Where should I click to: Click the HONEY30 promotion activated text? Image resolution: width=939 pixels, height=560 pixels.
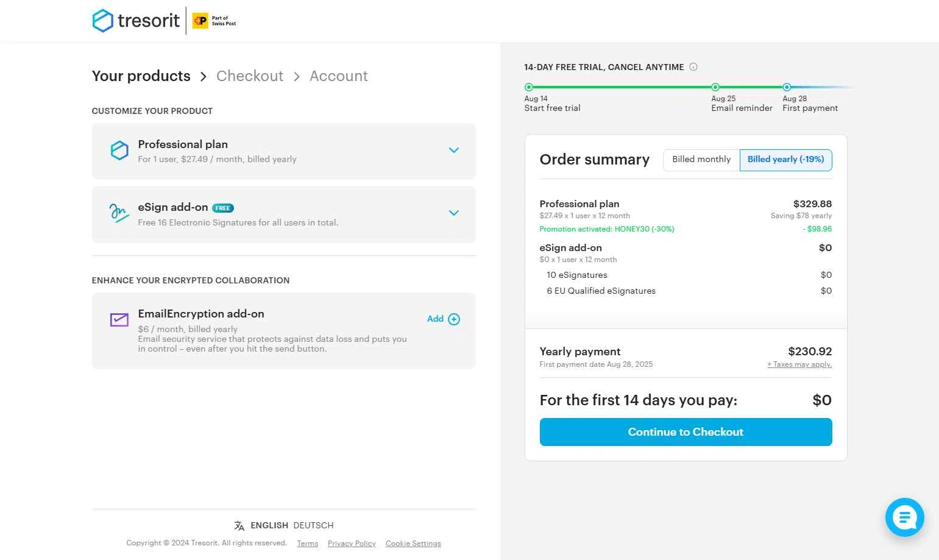607,229
